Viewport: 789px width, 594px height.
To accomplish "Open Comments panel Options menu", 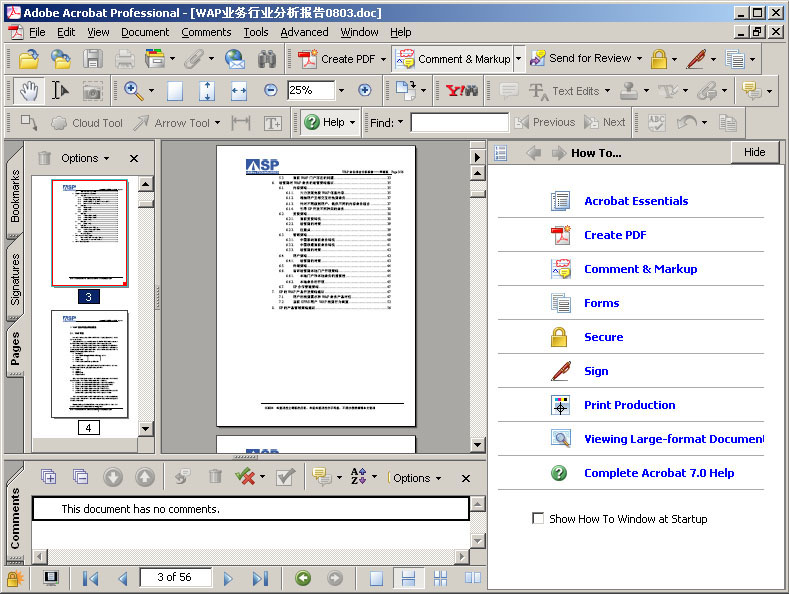I will click(x=417, y=478).
